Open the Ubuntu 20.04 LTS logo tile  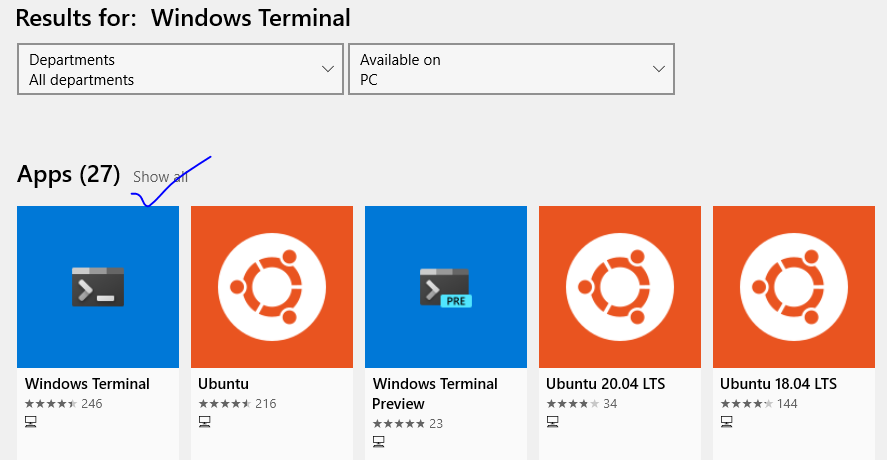(x=620, y=287)
